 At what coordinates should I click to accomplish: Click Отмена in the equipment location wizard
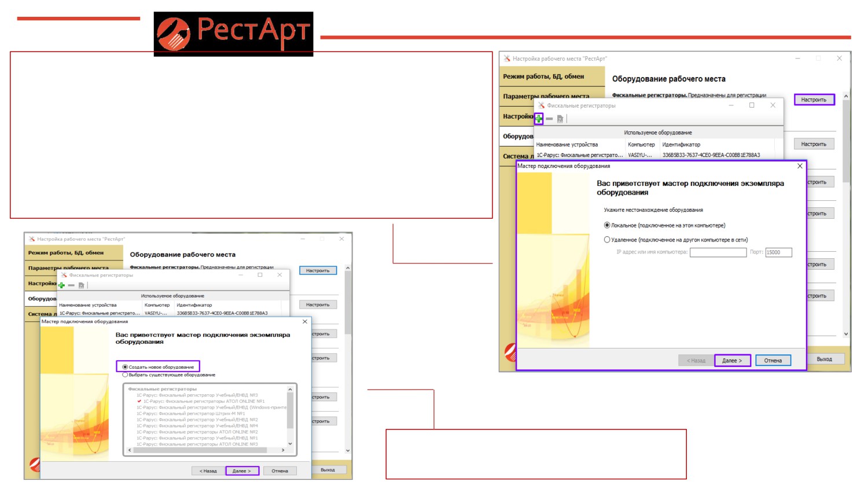click(773, 361)
